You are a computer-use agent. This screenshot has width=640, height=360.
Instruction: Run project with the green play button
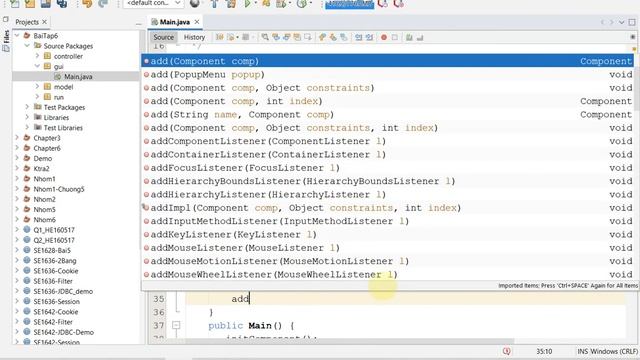click(x=247, y=4)
